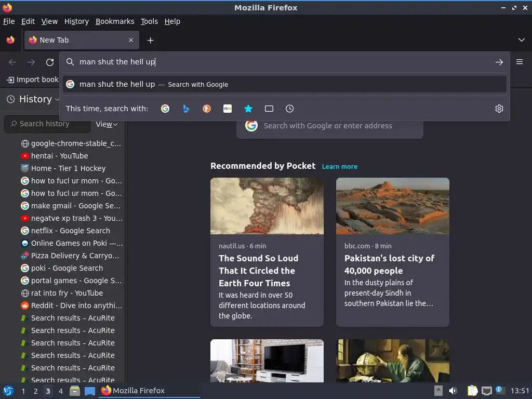Close the New Tab tab
The image size is (532, 399).
(131, 40)
